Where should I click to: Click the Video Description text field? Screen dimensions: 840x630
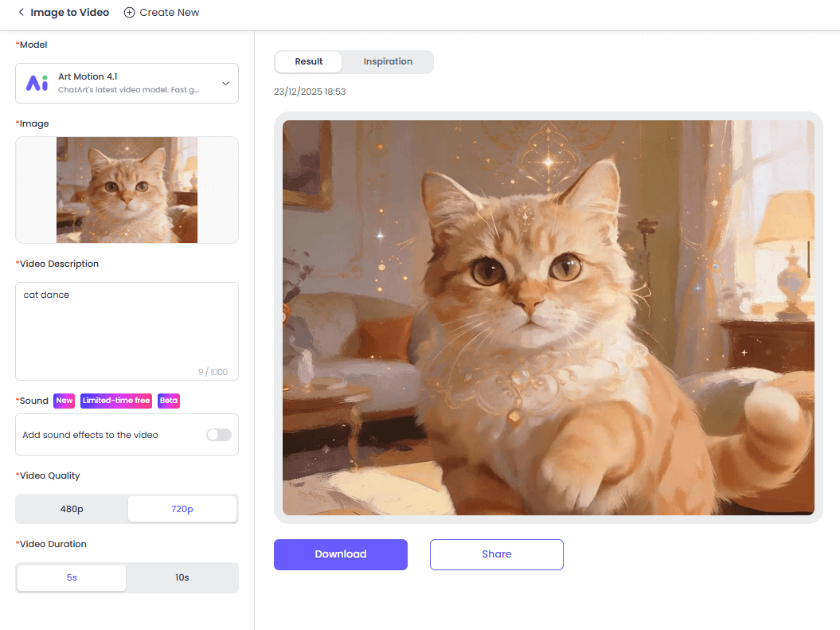tap(127, 327)
